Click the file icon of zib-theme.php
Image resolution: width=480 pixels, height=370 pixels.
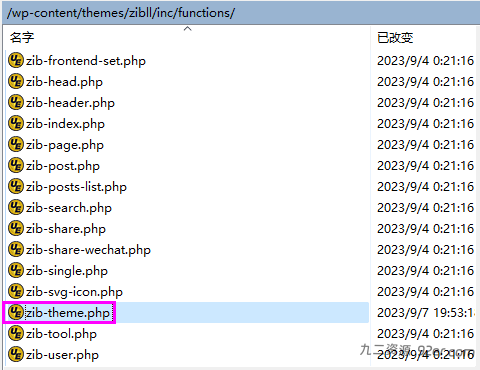pos(16,313)
